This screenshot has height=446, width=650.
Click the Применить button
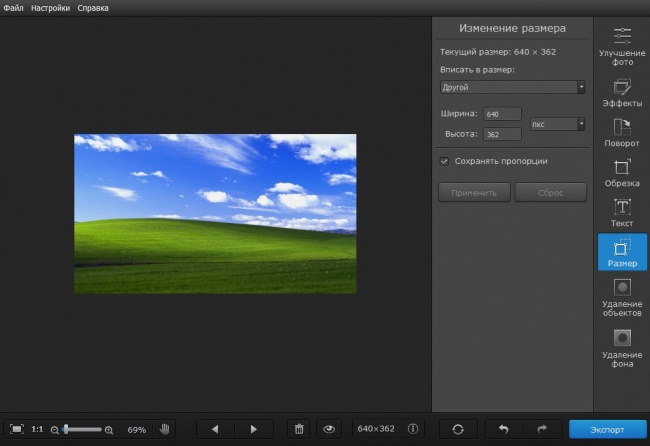(474, 192)
